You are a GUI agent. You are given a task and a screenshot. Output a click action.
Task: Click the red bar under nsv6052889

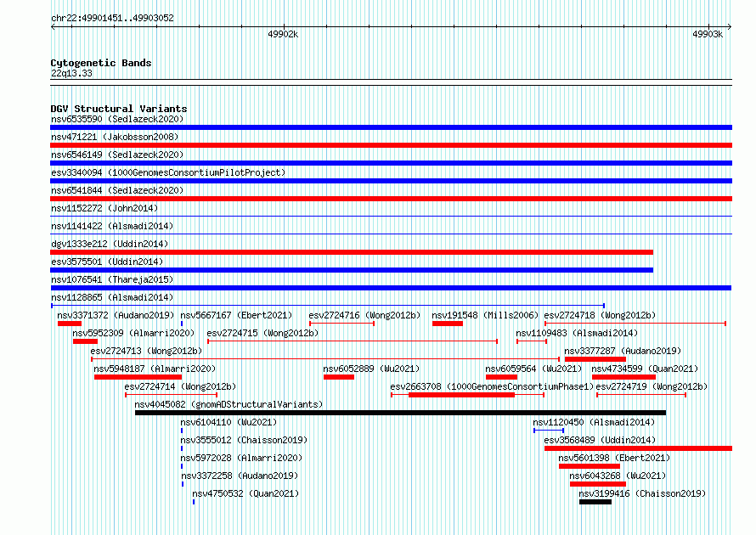[x=339, y=377]
